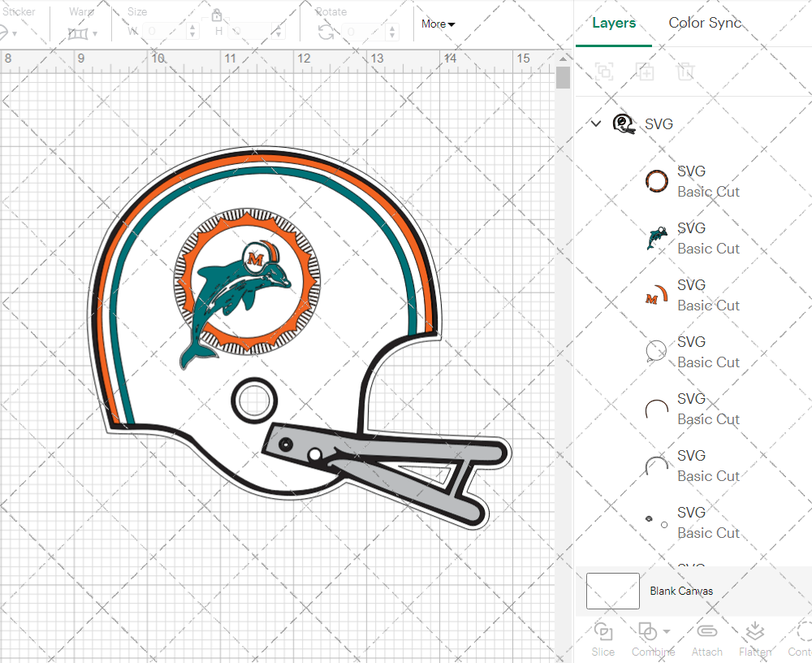Click the Group layers icon
Image resolution: width=812 pixels, height=663 pixels.
click(x=604, y=71)
